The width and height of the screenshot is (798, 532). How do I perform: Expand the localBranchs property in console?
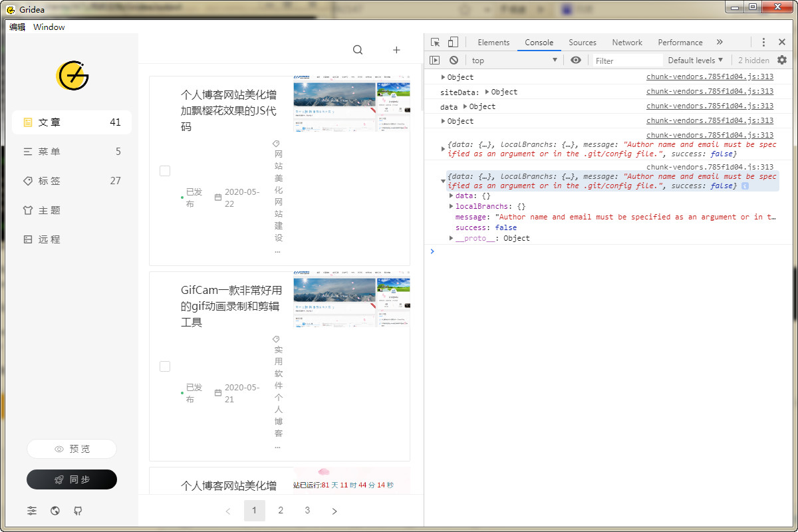(452, 207)
